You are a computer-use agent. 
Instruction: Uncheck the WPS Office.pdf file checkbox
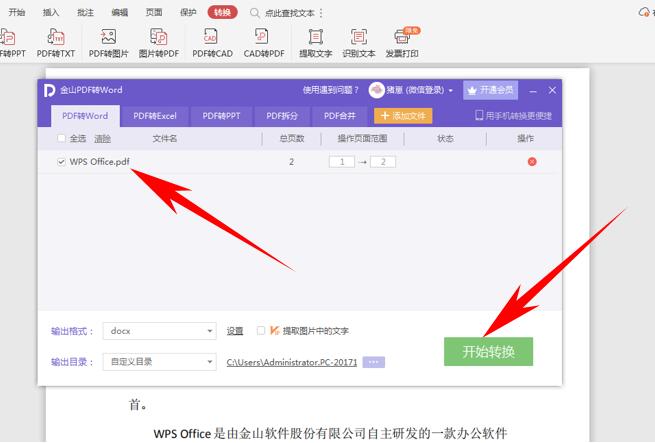coord(61,162)
